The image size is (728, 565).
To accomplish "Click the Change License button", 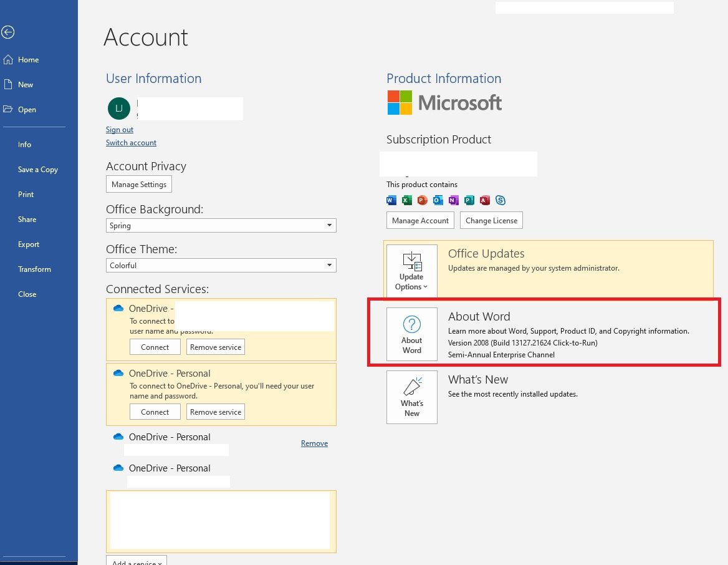I will click(491, 220).
